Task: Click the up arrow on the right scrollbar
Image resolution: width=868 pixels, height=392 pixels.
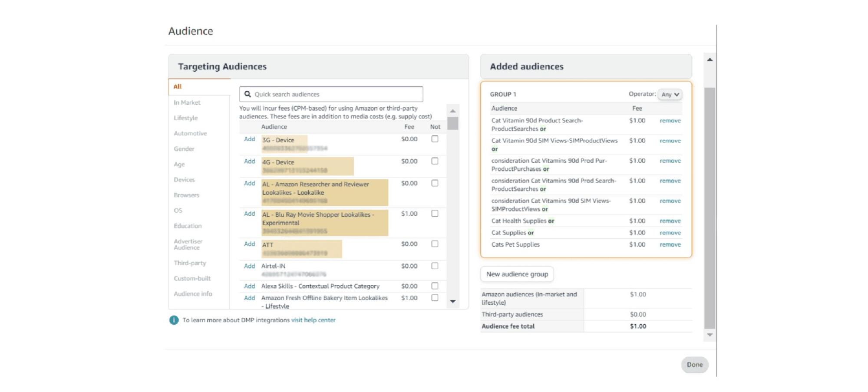Action: pyautogui.click(x=710, y=59)
